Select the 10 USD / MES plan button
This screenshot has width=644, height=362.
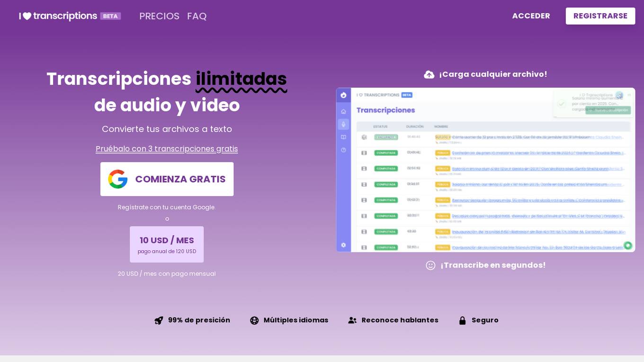(x=167, y=244)
